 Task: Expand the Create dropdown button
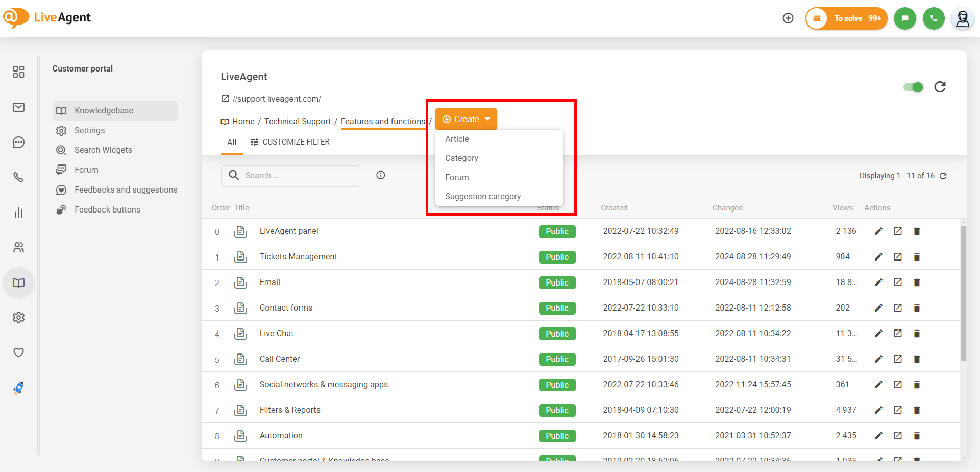click(x=466, y=119)
